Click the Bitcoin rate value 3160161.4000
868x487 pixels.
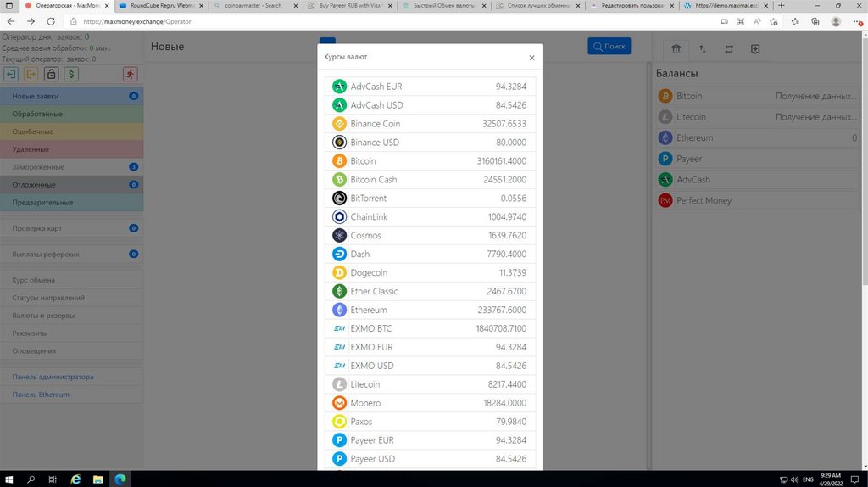click(x=502, y=160)
